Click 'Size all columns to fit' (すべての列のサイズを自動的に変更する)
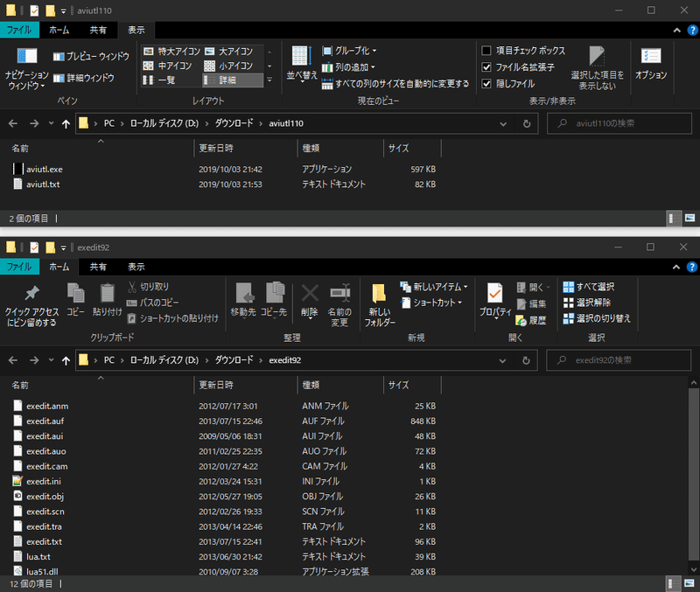700x592 pixels. pyautogui.click(x=395, y=83)
